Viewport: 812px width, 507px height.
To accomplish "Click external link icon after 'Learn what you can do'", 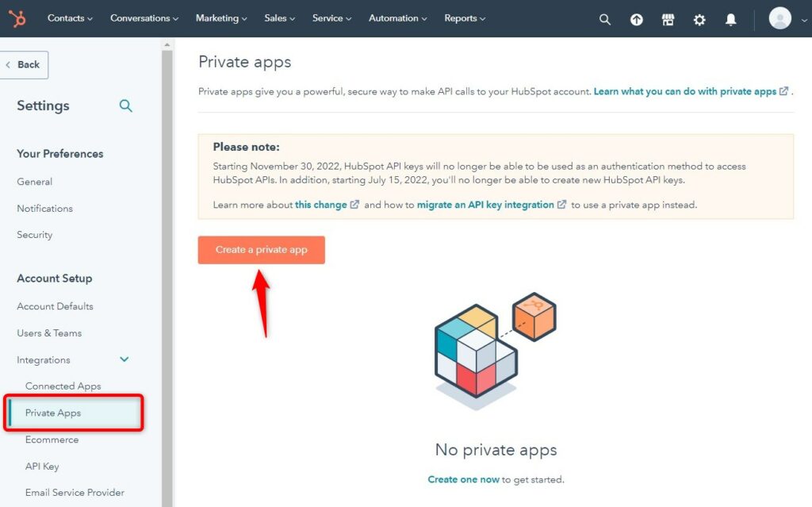I will click(x=784, y=91).
